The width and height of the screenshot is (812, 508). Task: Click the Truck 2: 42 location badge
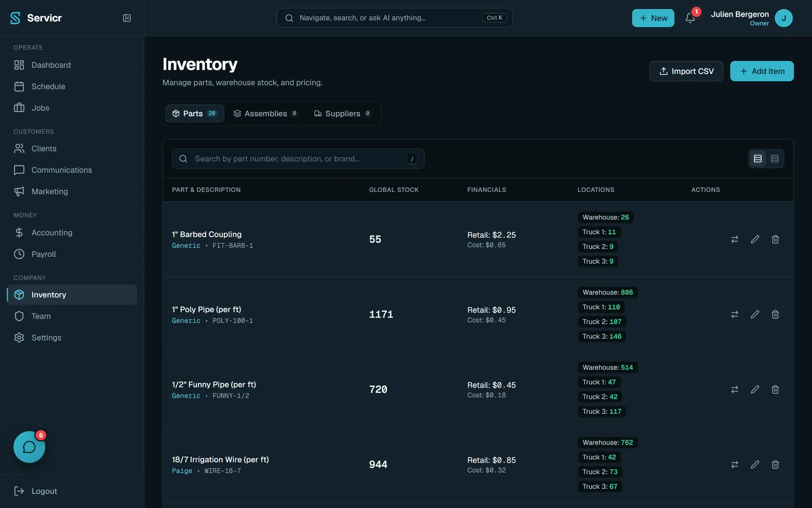pyautogui.click(x=600, y=397)
